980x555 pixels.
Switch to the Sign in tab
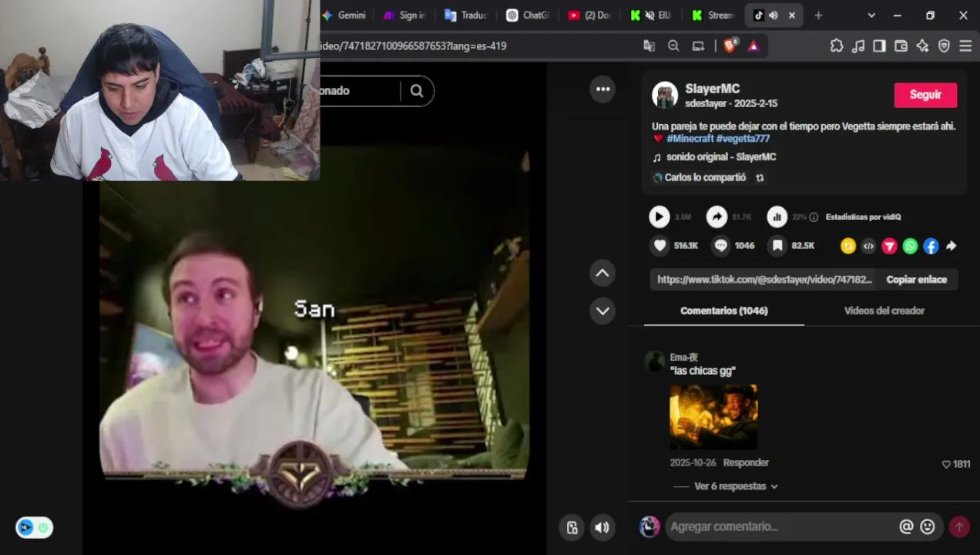(404, 15)
